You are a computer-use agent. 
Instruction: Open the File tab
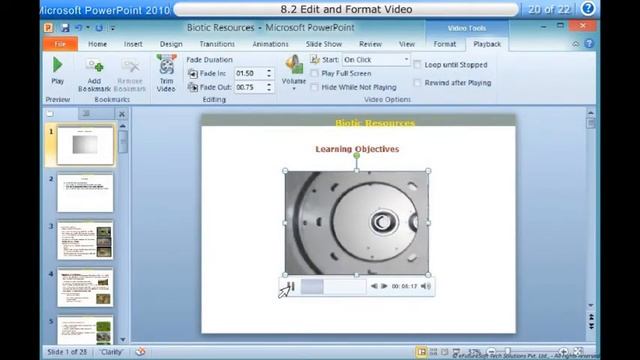60,44
